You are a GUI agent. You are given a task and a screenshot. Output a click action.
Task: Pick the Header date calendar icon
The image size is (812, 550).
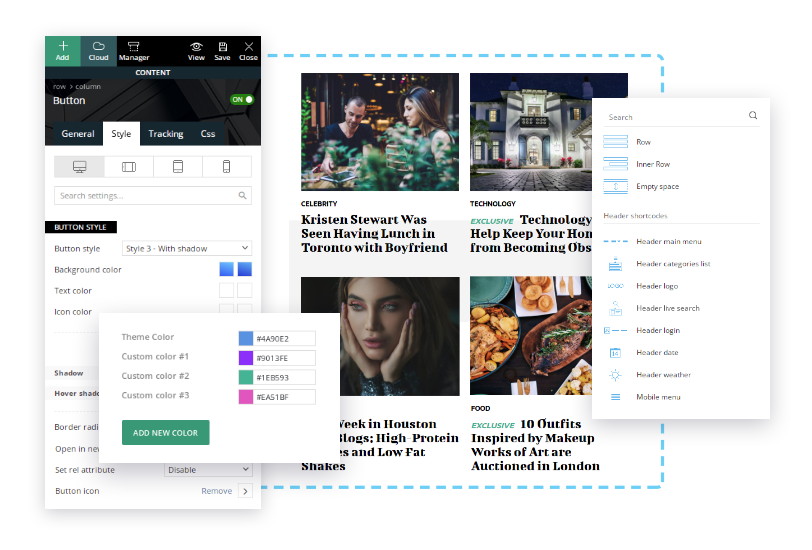(616, 353)
